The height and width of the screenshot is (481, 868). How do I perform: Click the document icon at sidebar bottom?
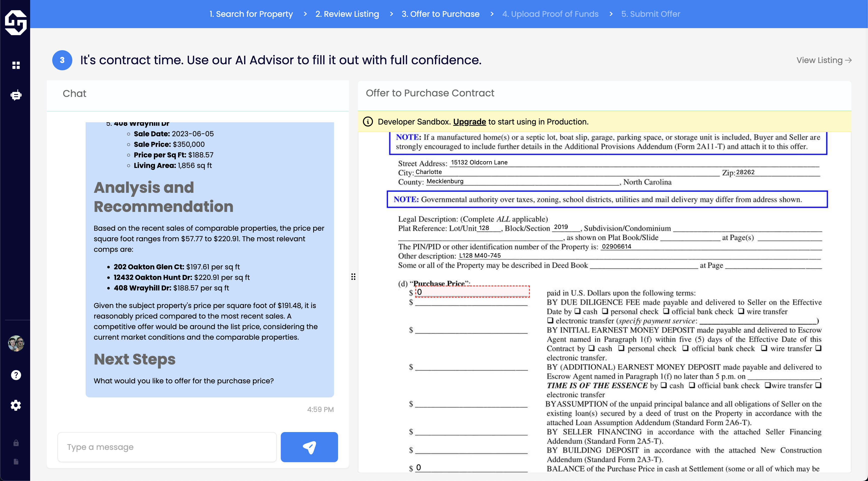click(x=16, y=461)
